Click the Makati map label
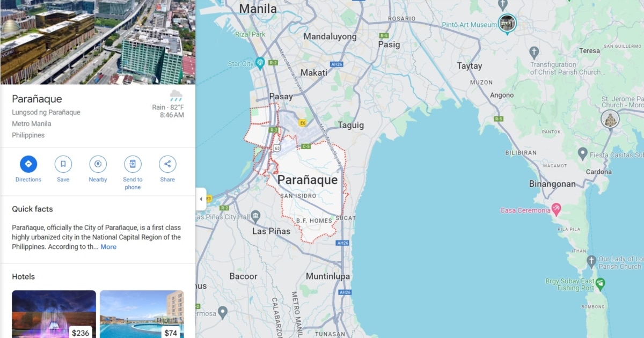644x338 pixels. (x=314, y=72)
